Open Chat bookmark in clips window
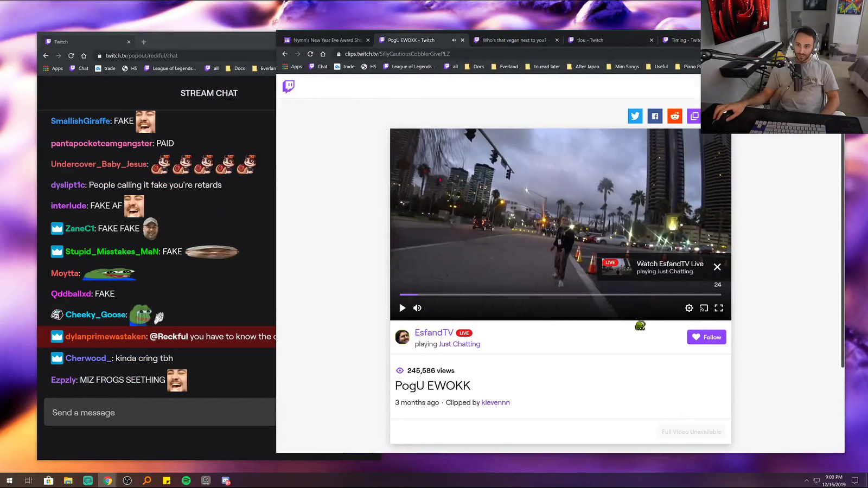The width and height of the screenshot is (868, 488). click(x=318, y=67)
